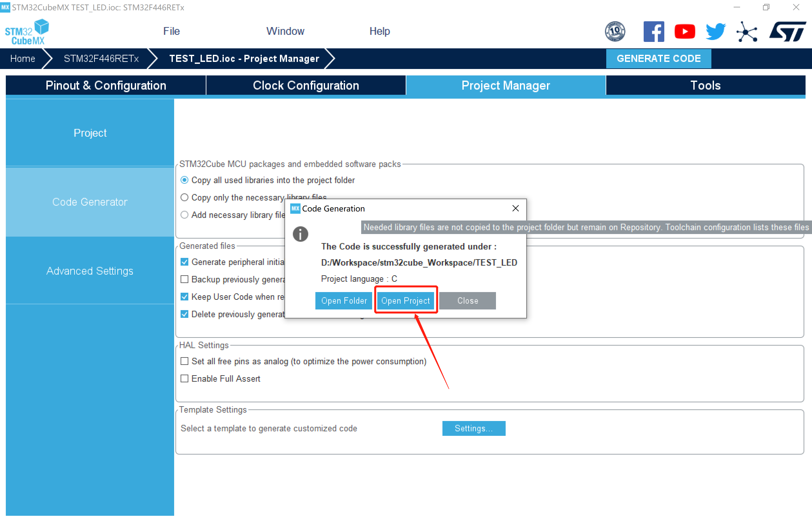Open the File menu
812x519 pixels.
(x=171, y=31)
